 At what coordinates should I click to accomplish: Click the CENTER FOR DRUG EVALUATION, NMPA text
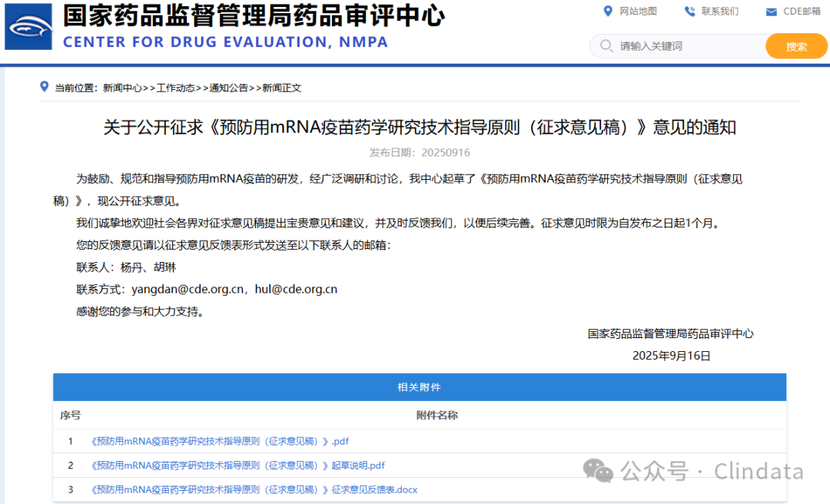pos(225,41)
